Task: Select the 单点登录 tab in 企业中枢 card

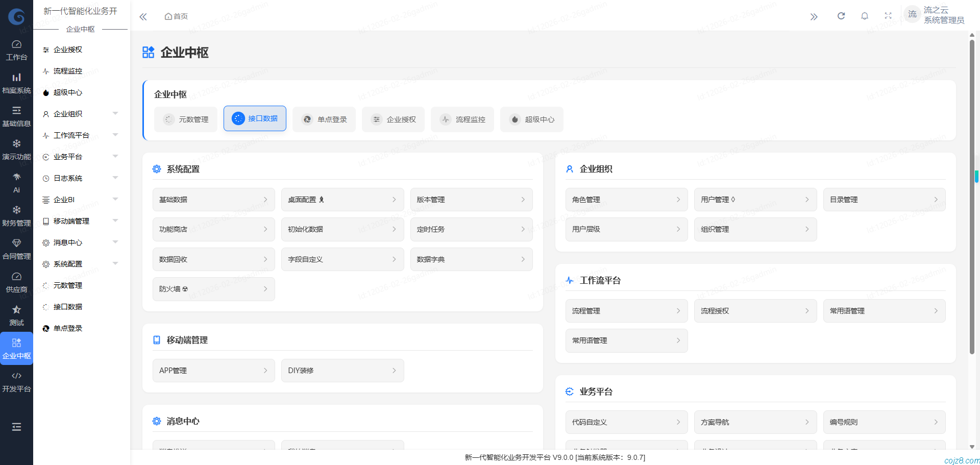Action: coord(324,119)
